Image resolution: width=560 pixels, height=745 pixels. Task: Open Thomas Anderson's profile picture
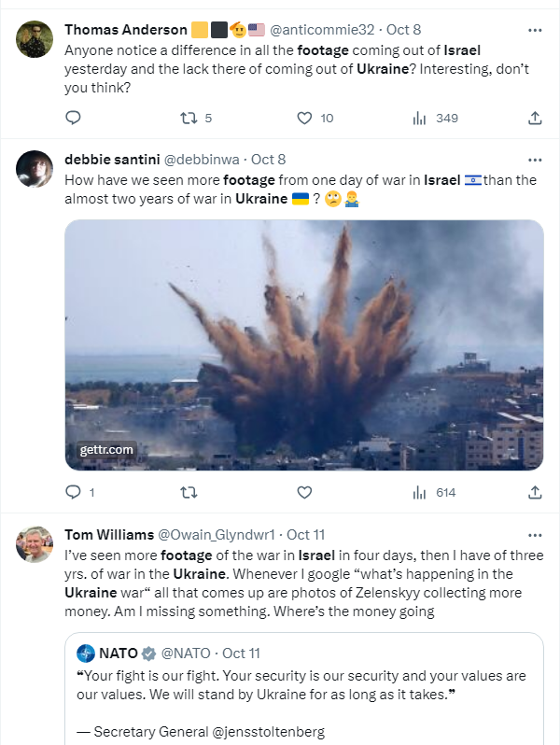pos(35,38)
